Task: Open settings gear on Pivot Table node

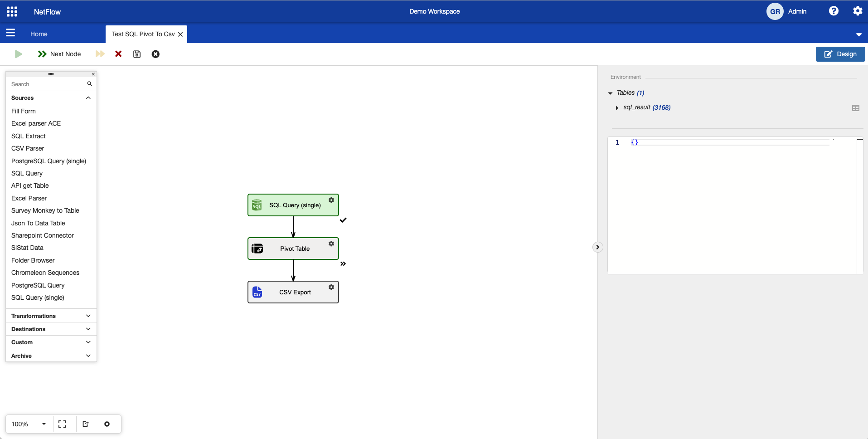Action: pos(331,244)
